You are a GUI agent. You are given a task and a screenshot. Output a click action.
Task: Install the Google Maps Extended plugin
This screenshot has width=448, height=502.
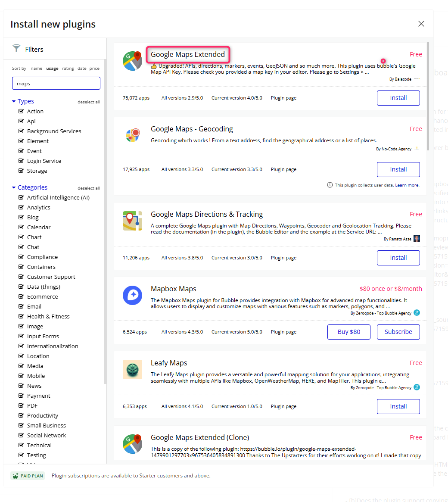(x=398, y=98)
